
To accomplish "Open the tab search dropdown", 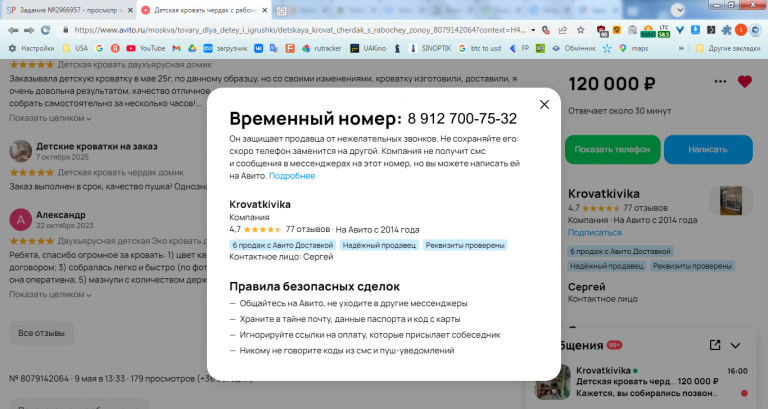I will coord(678,10).
